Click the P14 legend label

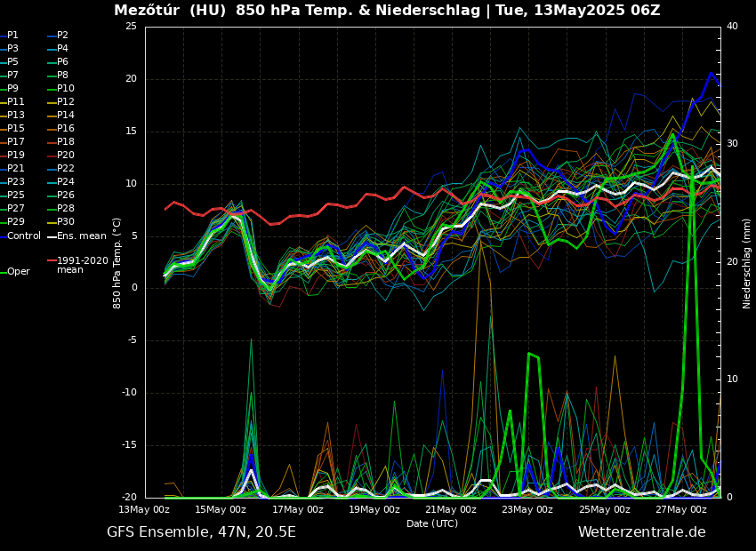tap(66, 116)
